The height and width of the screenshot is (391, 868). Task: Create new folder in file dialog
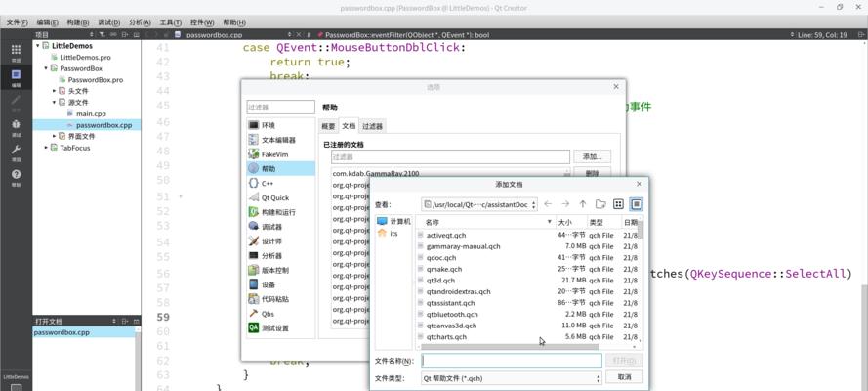pyautogui.click(x=600, y=204)
